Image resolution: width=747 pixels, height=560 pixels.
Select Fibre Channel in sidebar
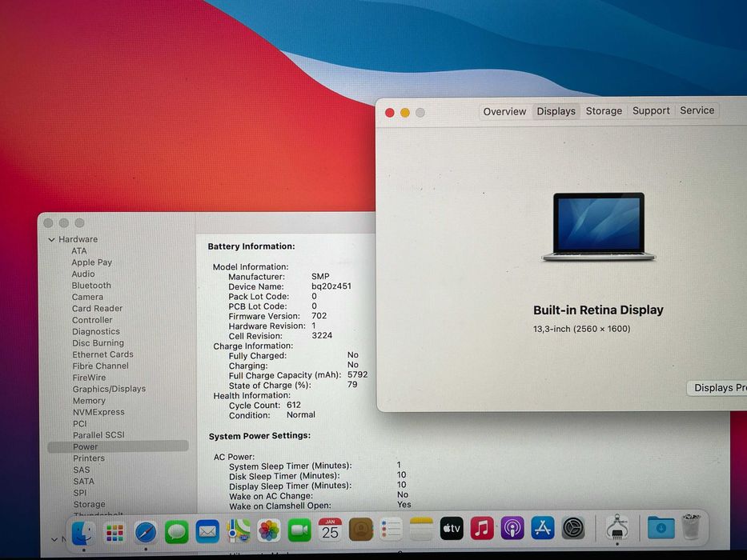(x=100, y=366)
